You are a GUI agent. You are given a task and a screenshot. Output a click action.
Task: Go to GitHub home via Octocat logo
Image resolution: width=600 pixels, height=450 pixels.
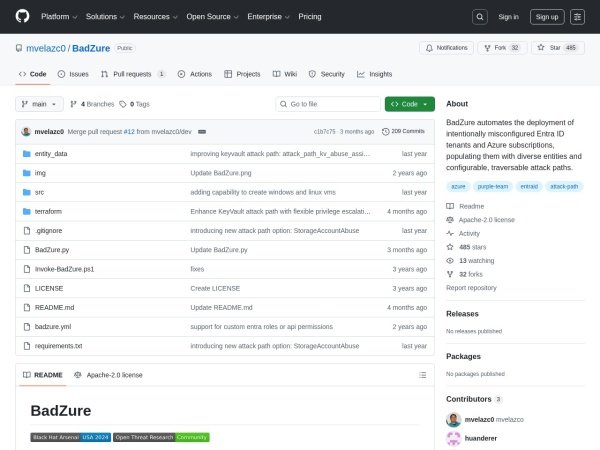[22, 16]
